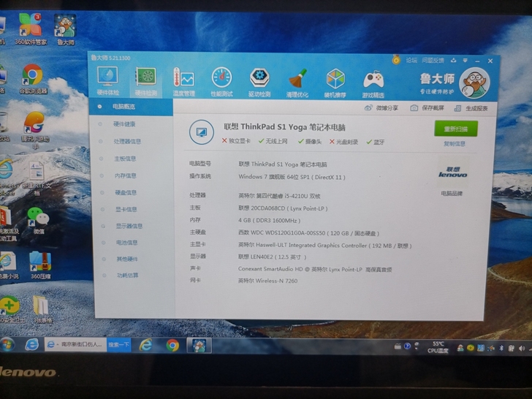Image resolution: width=532 pixels, height=399 pixels.
Task: Open the title bar dropdown menu arrow
Action: pyautogui.click(x=465, y=61)
